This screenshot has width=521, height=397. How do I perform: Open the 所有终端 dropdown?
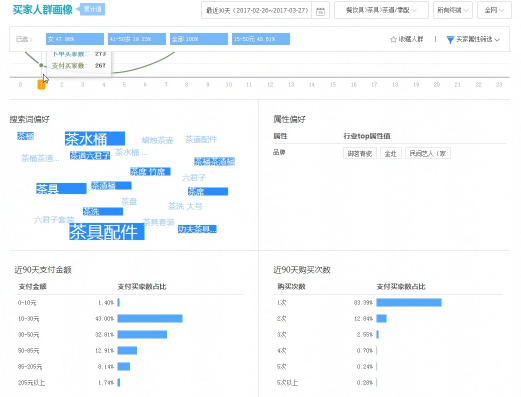453,10
